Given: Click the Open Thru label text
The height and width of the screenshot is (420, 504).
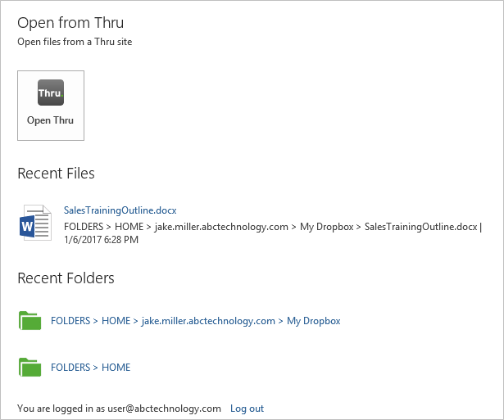Looking at the screenshot, I should (x=50, y=120).
